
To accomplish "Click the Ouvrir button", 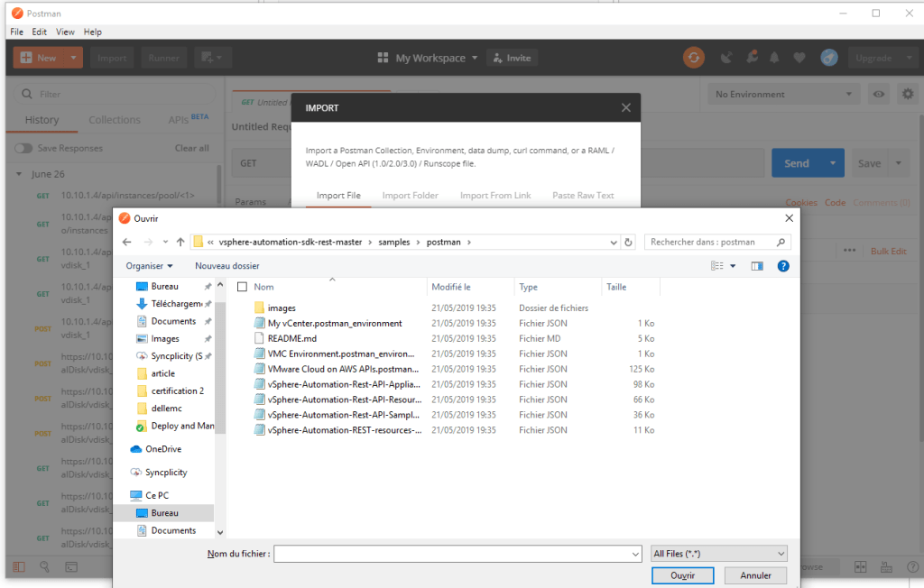I will point(682,574).
